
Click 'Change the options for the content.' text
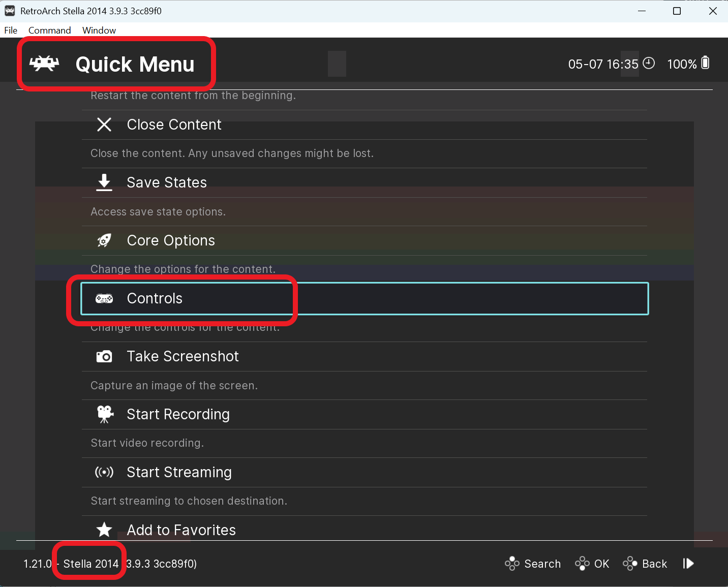pos(183,269)
